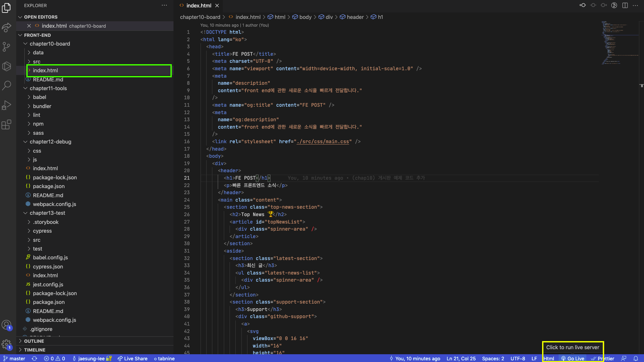Screen dimensions: 644x362
Task: Close the index.html editor tab
Action: click(x=217, y=6)
